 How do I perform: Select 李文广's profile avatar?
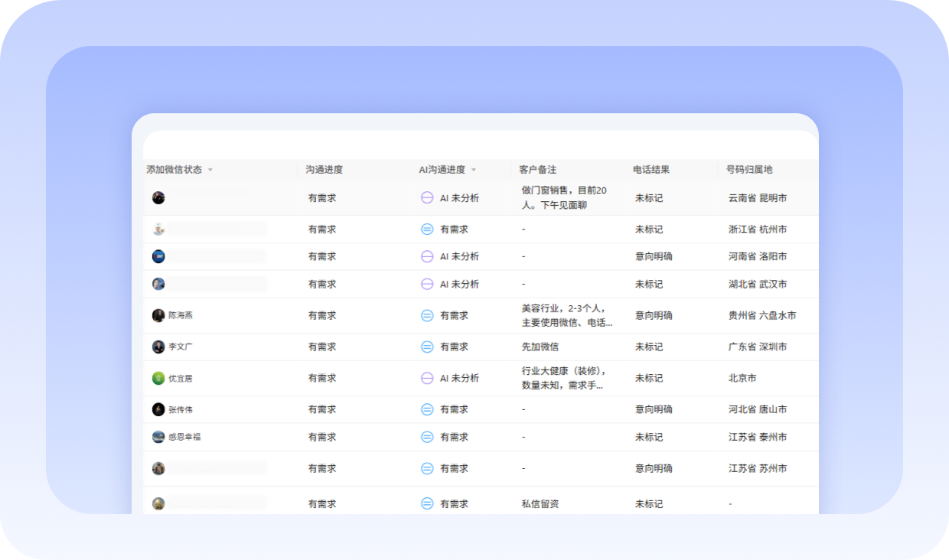tap(158, 347)
